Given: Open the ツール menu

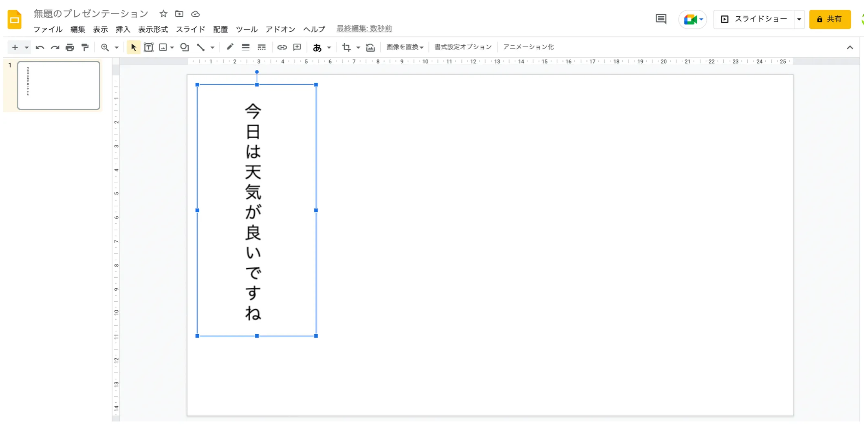Looking at the screenshot, I should coord(247,29).
